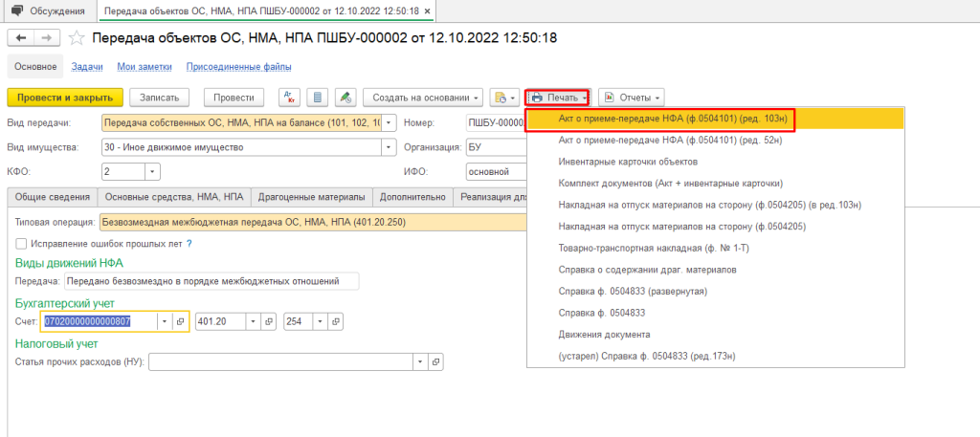This screenshot has height=437, width=980.
Task: Click open-form icon beside Статья прочих расходов
Action: [x=435, y=362]
